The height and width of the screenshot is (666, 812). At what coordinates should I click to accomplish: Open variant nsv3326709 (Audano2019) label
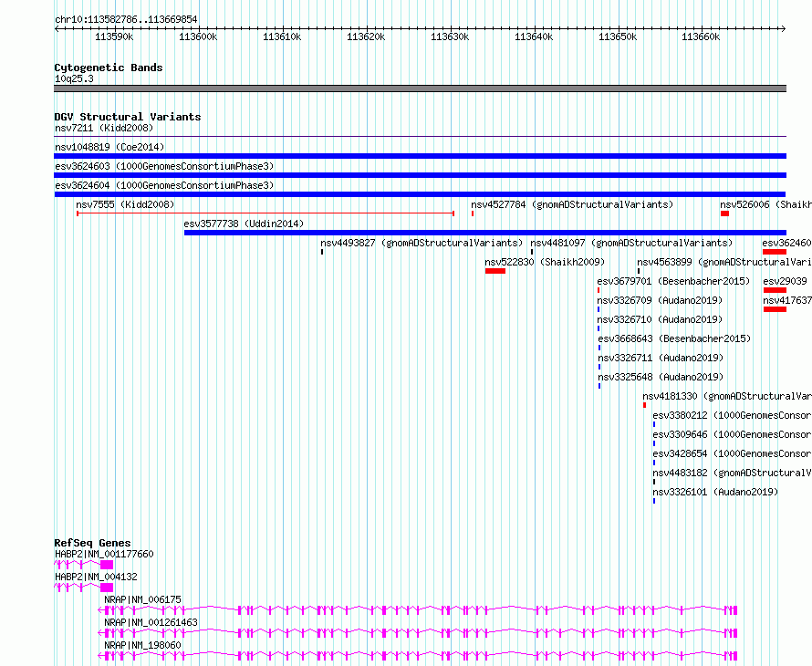click(660, 300)
